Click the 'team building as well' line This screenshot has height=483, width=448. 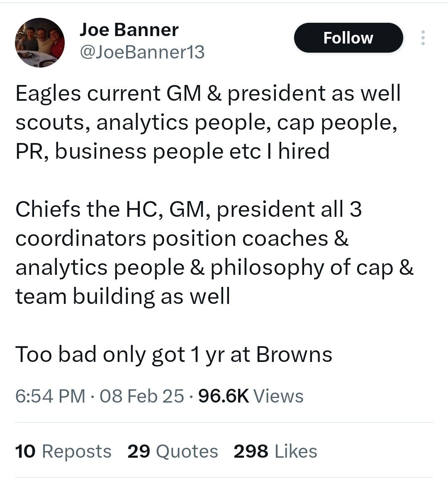point(123,296)
